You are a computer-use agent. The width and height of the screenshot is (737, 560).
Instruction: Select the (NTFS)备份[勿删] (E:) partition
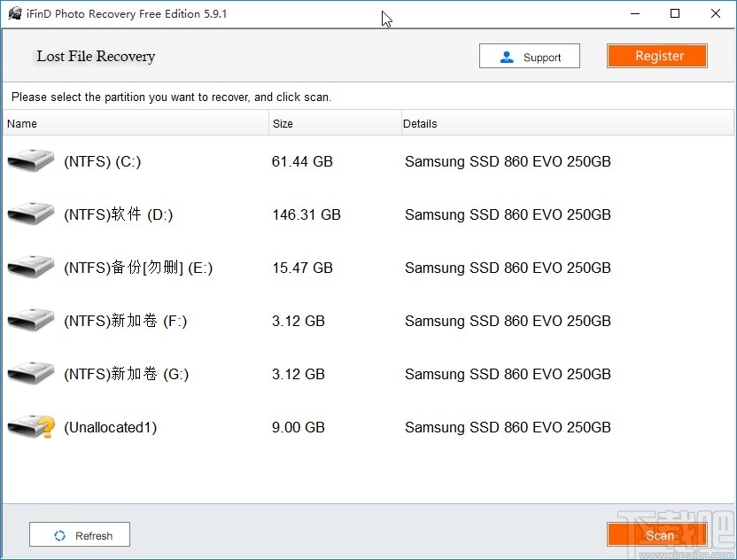click(x=138, y=268)
